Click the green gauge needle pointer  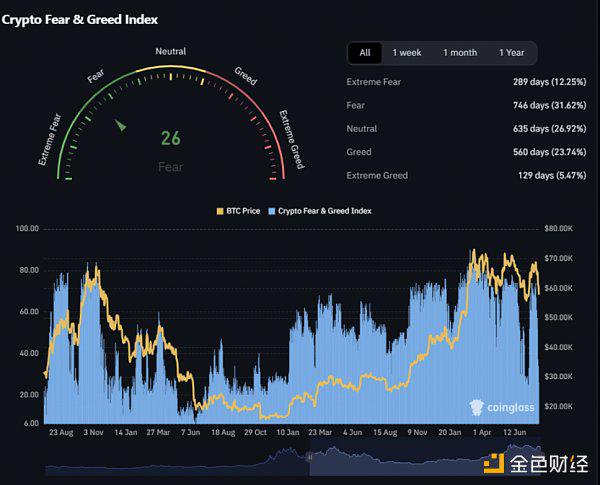[121, 126]
